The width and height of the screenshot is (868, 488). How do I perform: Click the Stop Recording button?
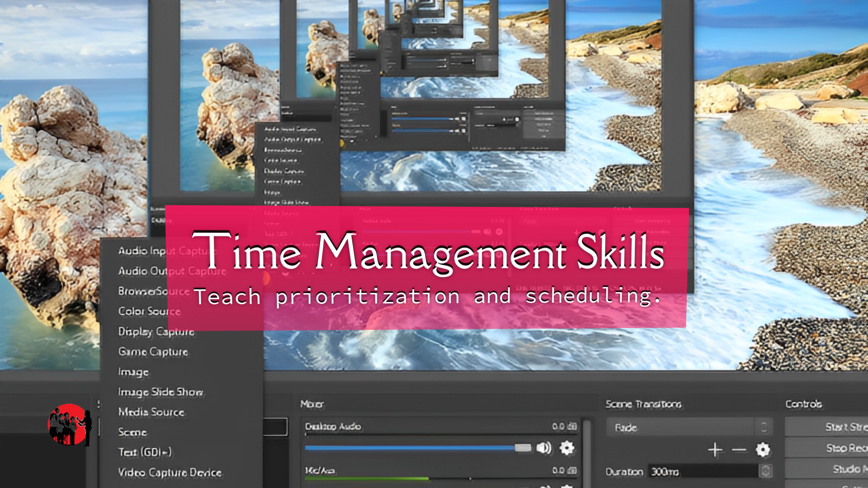[x=826, y=448]
